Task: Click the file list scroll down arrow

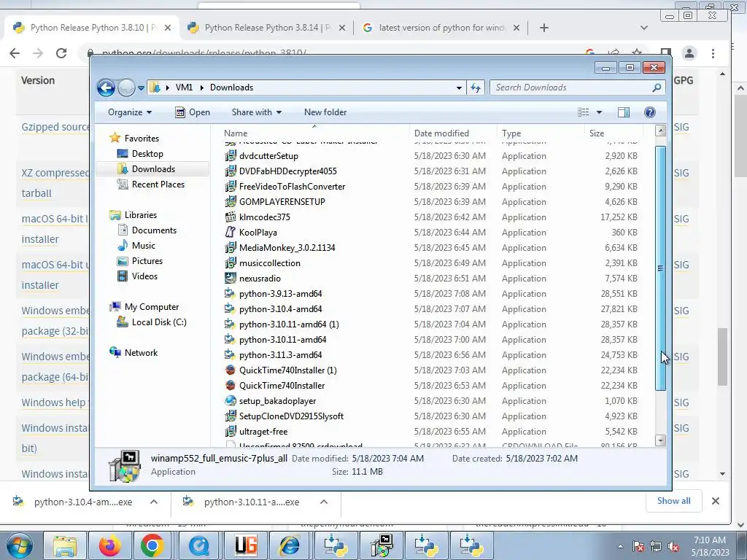Action: tap(660, 440)
